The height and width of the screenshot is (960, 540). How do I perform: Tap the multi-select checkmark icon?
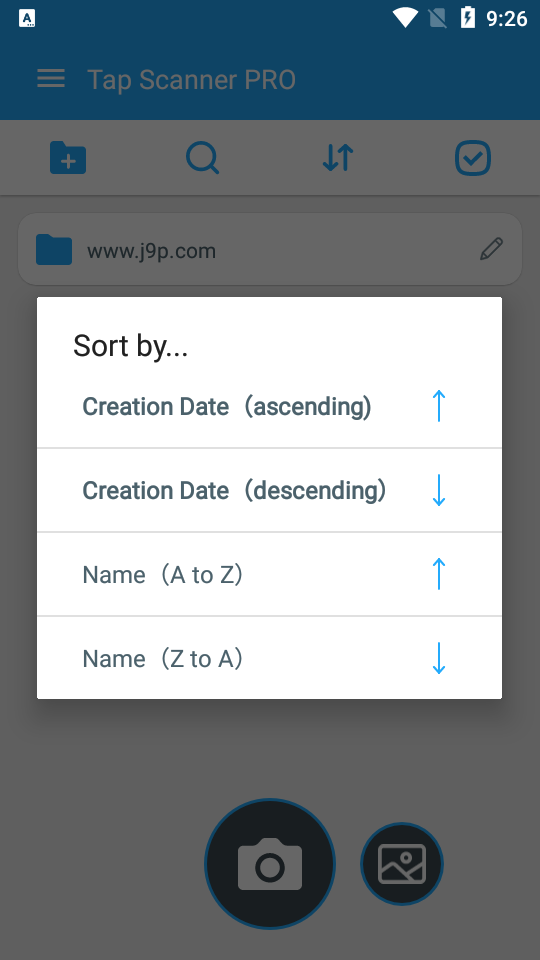(473, 158)
